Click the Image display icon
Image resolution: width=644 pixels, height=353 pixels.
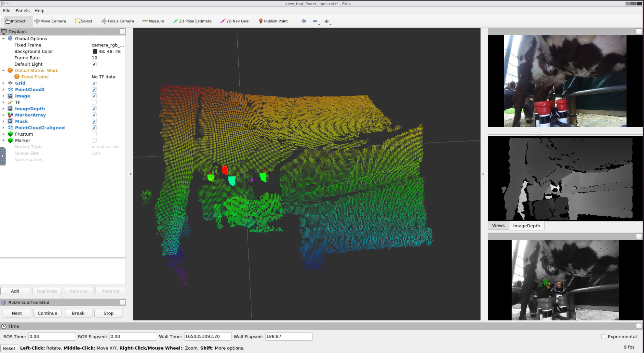tap(10, 96)
